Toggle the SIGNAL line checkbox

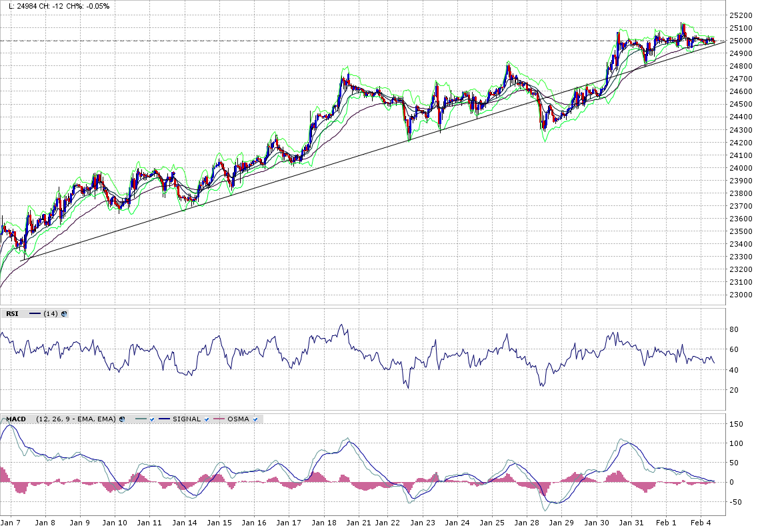coord(207,419)
